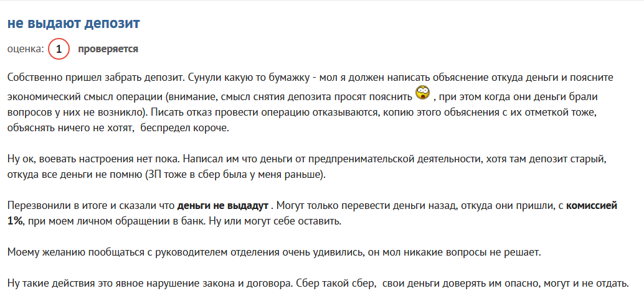Screen dimensions: 644x301
Task: Open the review title "не выдают депозит"
Action: (73, 24)
